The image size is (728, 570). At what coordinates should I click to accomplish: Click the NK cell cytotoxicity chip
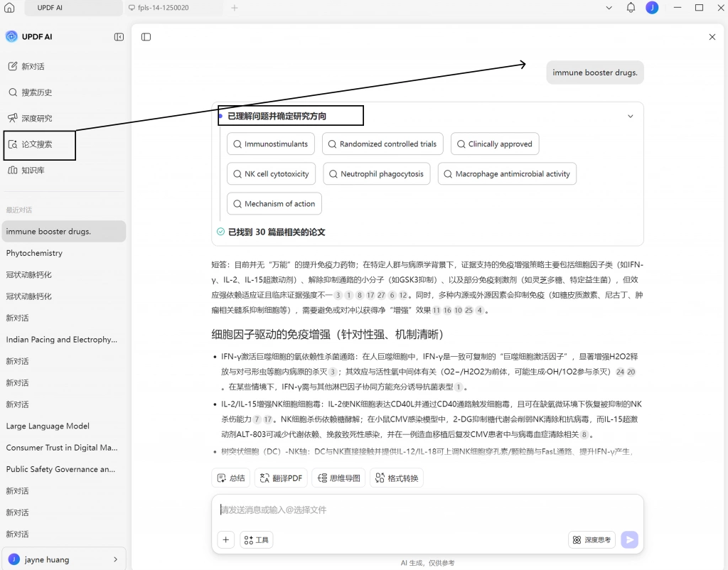click(x=271, y=173)
